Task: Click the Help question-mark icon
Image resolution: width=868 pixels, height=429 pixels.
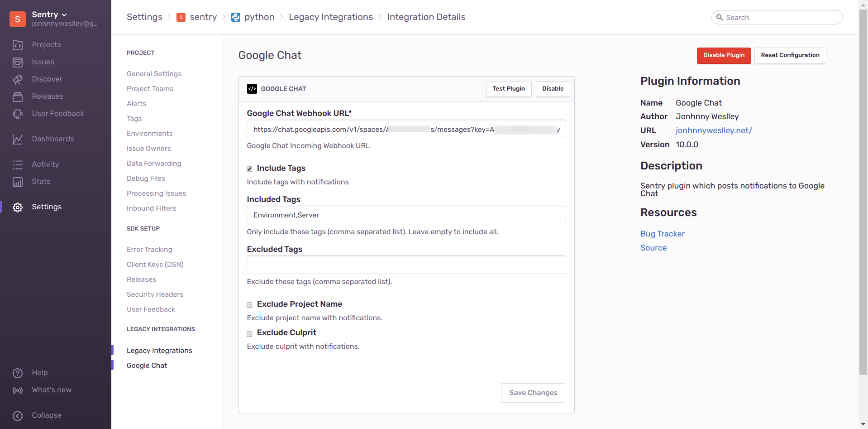Action: pos(17,373)
